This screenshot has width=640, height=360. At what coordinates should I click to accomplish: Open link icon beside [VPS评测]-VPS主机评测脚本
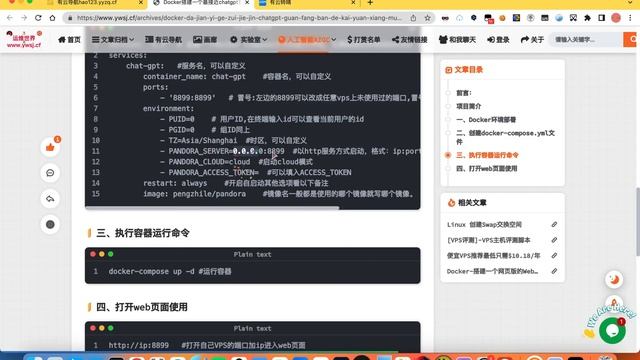pyautogui.click(x=554, y=240)
